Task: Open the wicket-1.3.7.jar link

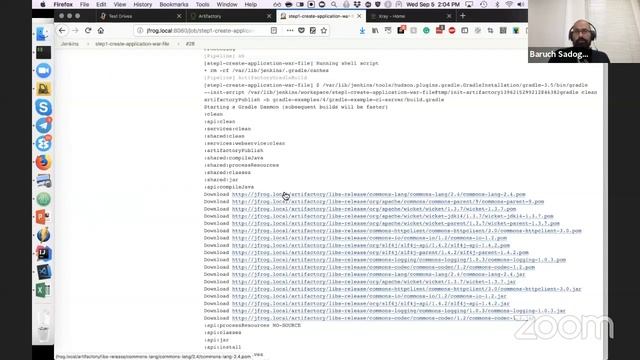Action: (x=374, y=282)
